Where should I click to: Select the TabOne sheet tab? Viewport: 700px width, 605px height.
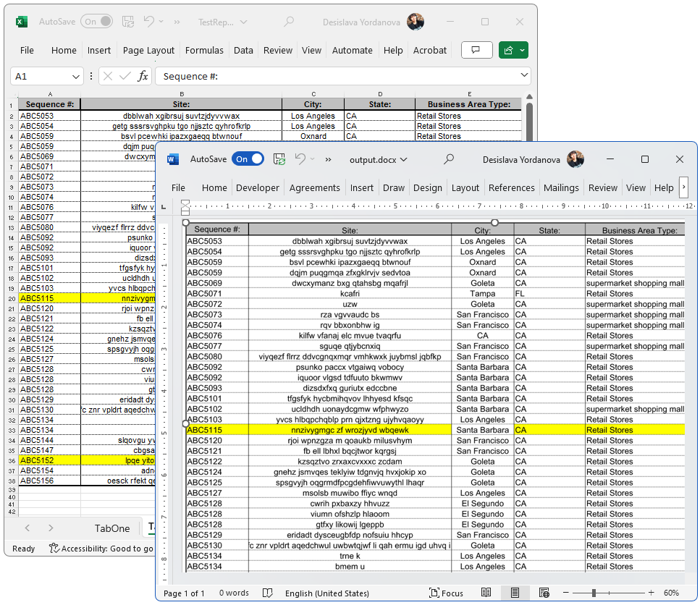tap(111, 528)
